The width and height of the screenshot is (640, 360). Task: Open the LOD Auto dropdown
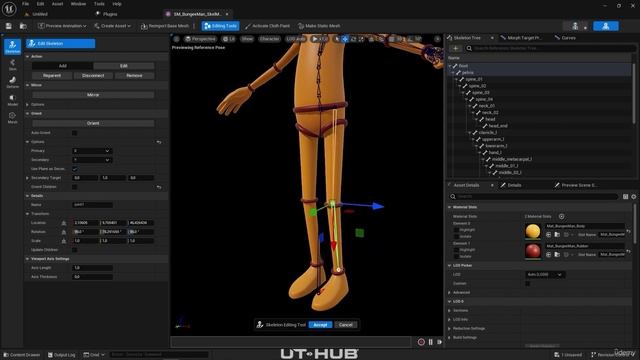point(545,275)
